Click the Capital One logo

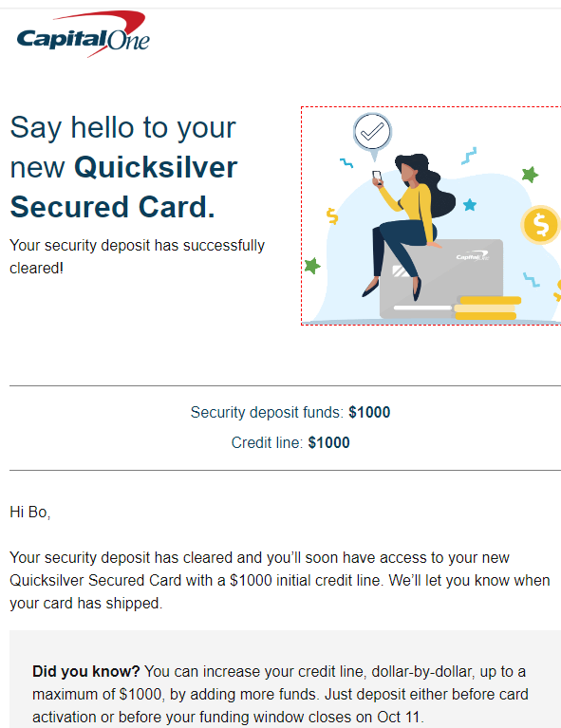pyautogui.click(x=84, y=34)
